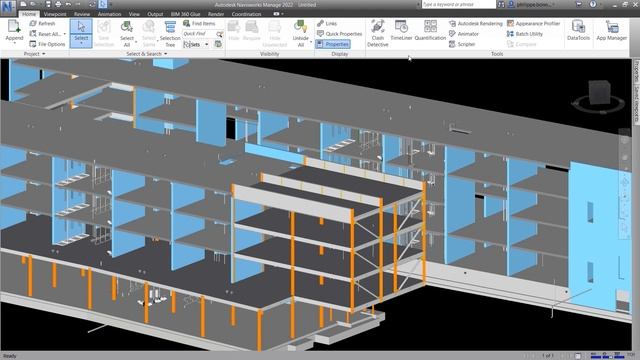This screenshot has width=640, height=360.
Task: Open the App Manager
Action: point(611,30)
